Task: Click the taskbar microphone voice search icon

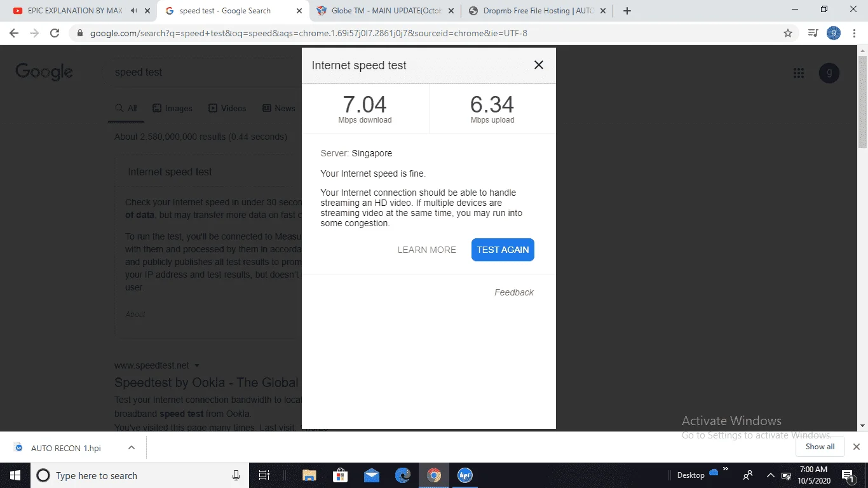Action: pos(236,475)
